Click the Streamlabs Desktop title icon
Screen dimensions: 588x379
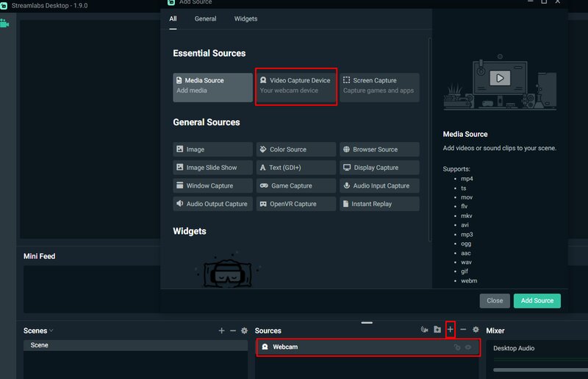pyautogui.click(x=4, y=6)
